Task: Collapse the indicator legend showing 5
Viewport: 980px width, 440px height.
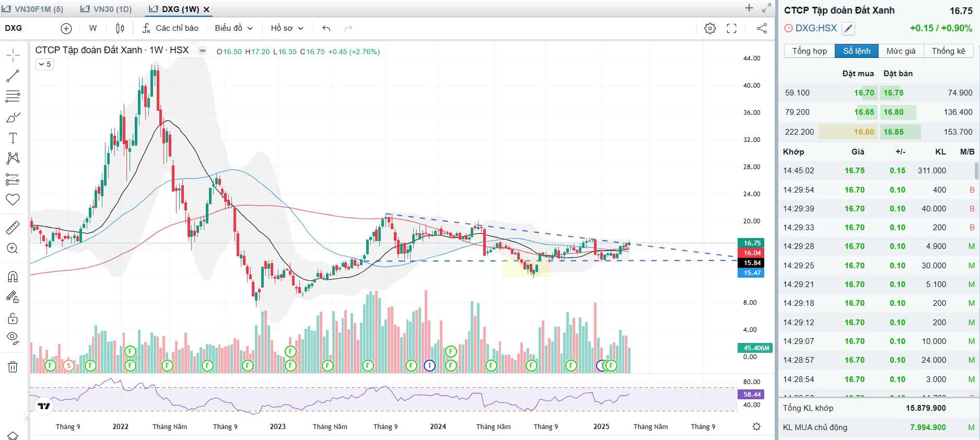Action: tap(44, 64)
